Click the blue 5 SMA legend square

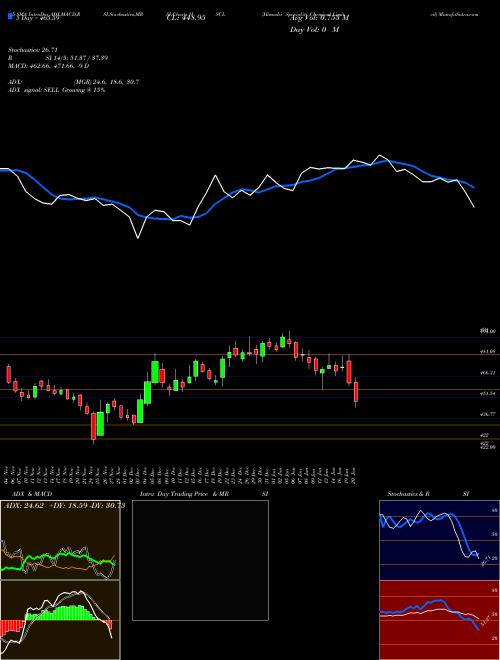(10, 17)
